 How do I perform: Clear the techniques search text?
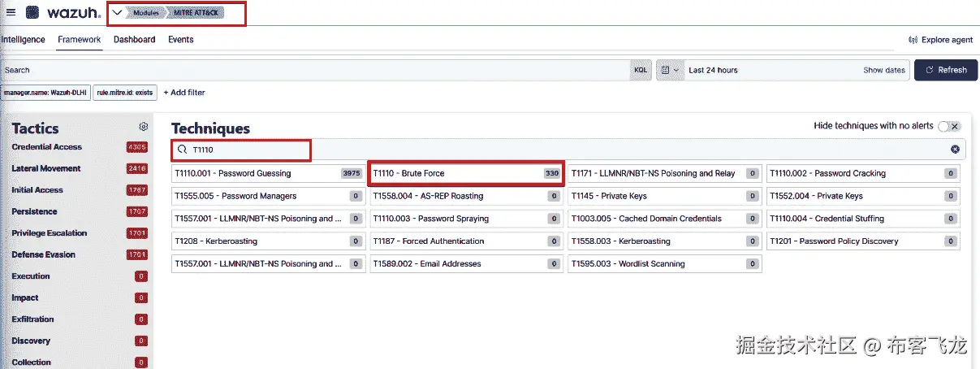tap(955, 150)
